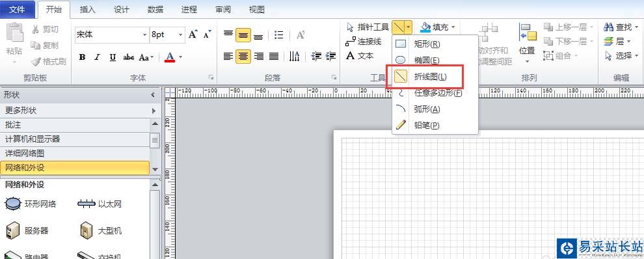Open the 段落 dialog launcher
The image size is (644, 259).
pos(334,77)
